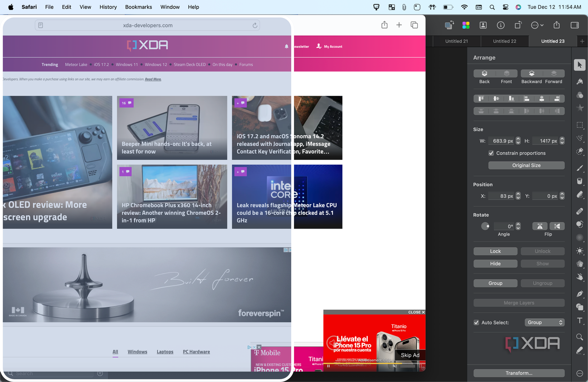
Task: Open the image info inspector icon
Action: point(501,25)
